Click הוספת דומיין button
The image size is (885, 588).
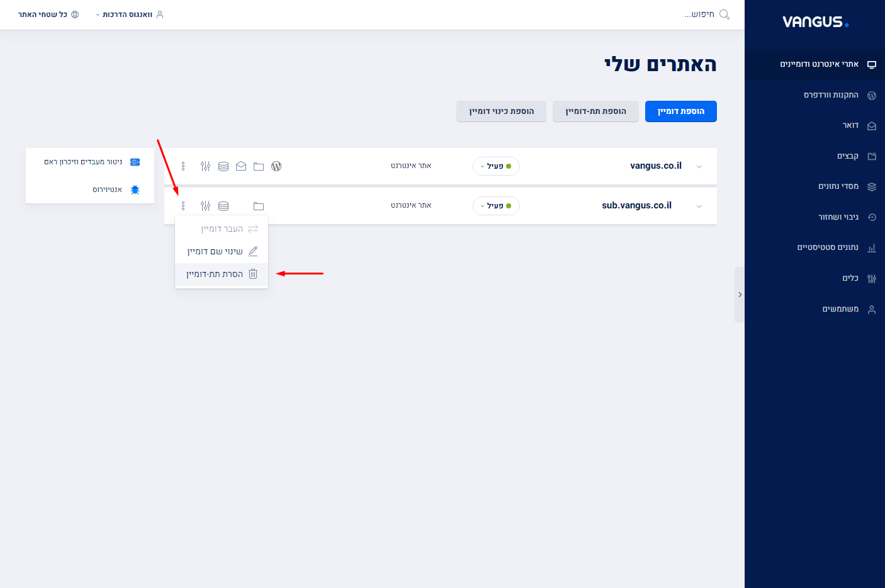pos(681,111)
